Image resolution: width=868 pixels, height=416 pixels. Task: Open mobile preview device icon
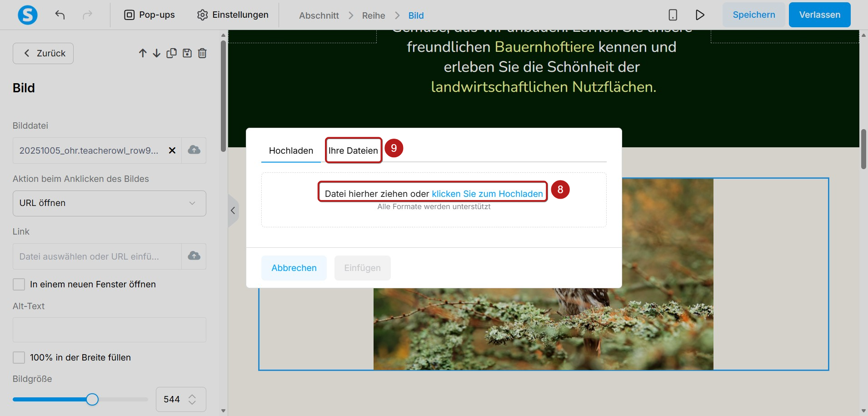[673, 15]
